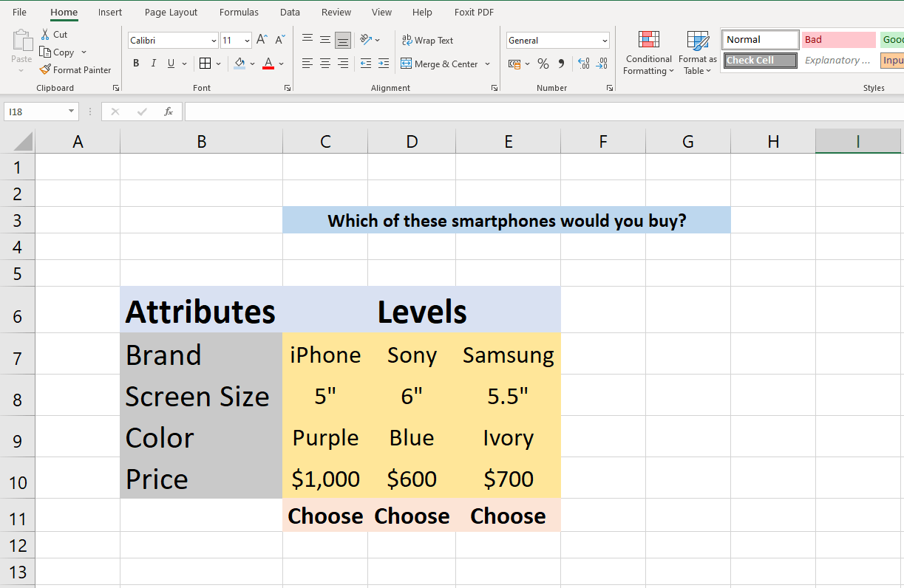Image resolution: width=904 pixels, height=588 pixels.
Task: Click the Insert Function fx icon
Action: pyautogui.click(x=169, y=112)
